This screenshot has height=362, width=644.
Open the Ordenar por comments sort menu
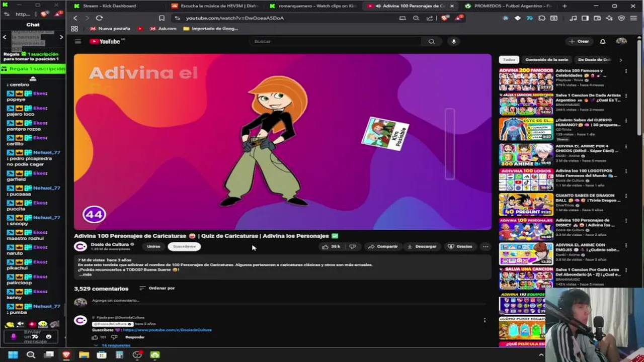pos(157,288)
